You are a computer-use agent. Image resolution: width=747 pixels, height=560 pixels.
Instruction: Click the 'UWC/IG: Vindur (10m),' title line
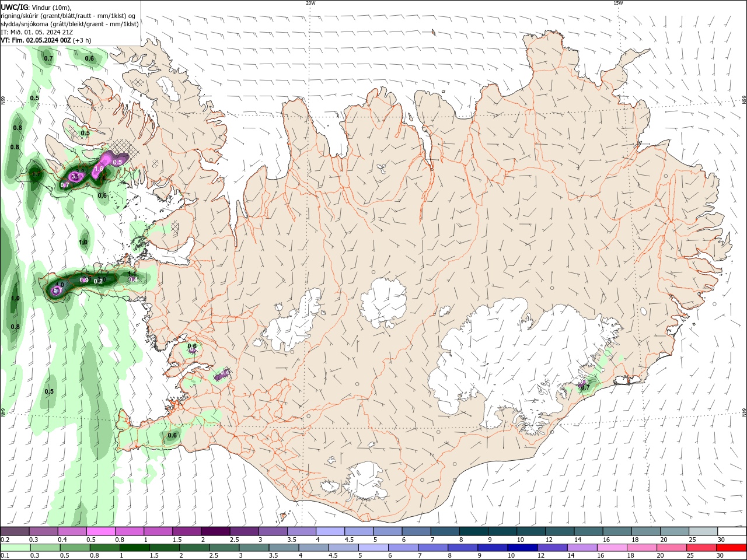point(36,7)
